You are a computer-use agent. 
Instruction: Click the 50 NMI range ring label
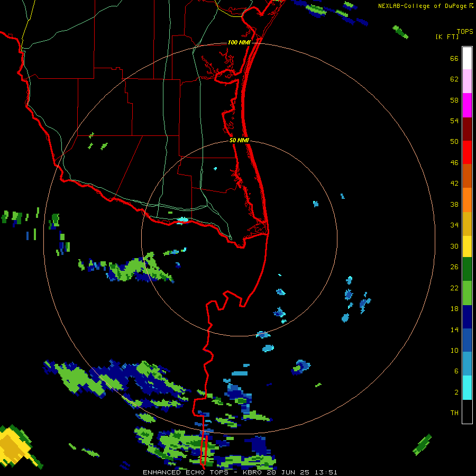coord(239,140)
